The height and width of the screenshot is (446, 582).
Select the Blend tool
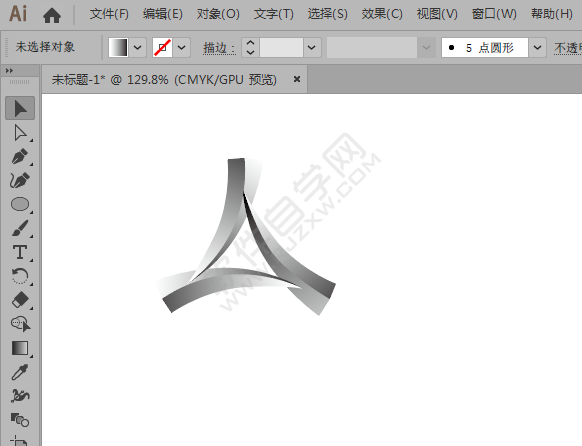point(20,420)
